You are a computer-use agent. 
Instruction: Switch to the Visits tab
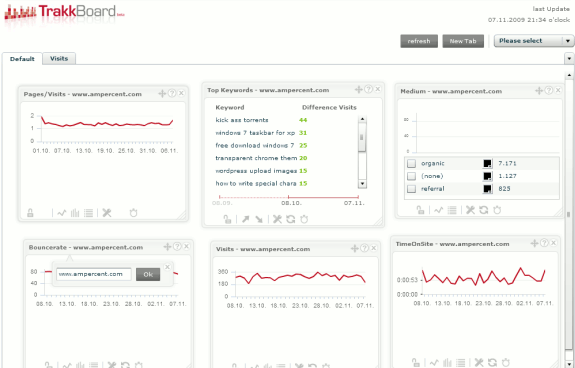pyautogui.click(x=59, y=58)
